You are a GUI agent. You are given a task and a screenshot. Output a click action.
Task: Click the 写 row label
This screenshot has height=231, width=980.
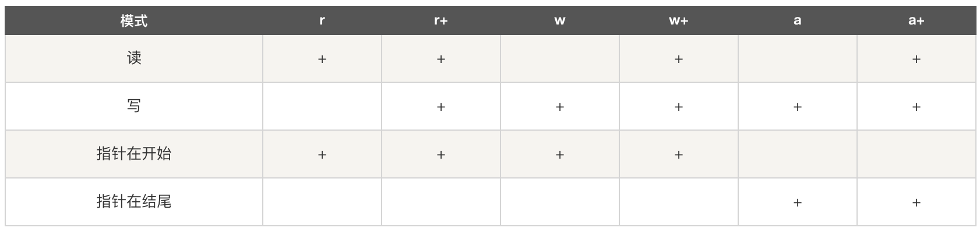point(134,106)
